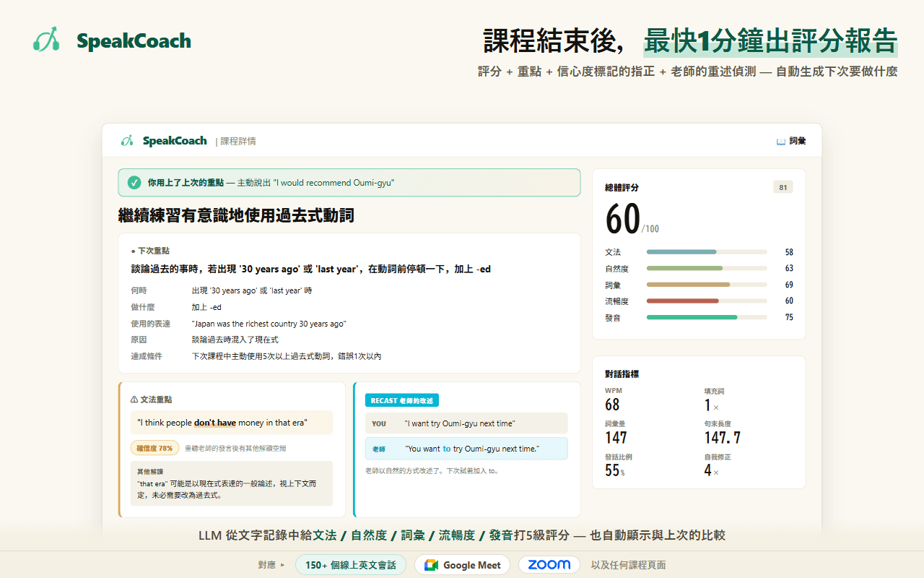The height and width of the screenshot is (578, 924).
Task: Click the quote "I think people don't have money"
Action: coord(222,423)
